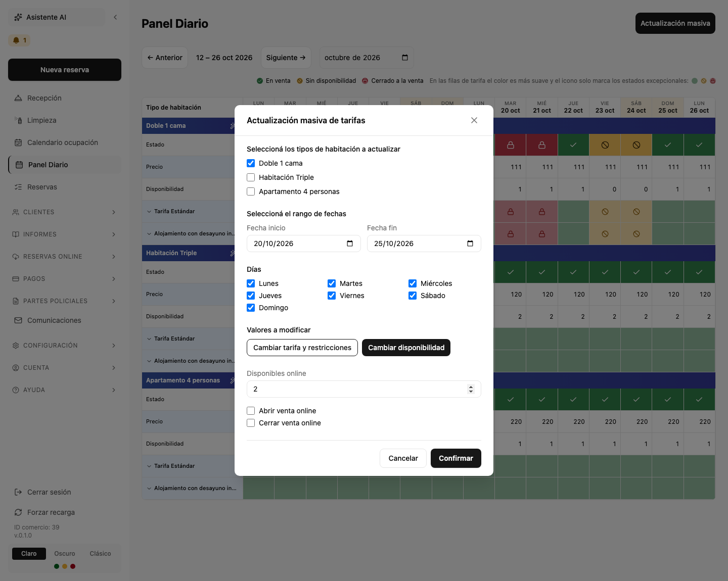Click the Asistente AI sparkle icon
Screen dimensions: 728x581
pyautogui.click(x=18, y=17)
